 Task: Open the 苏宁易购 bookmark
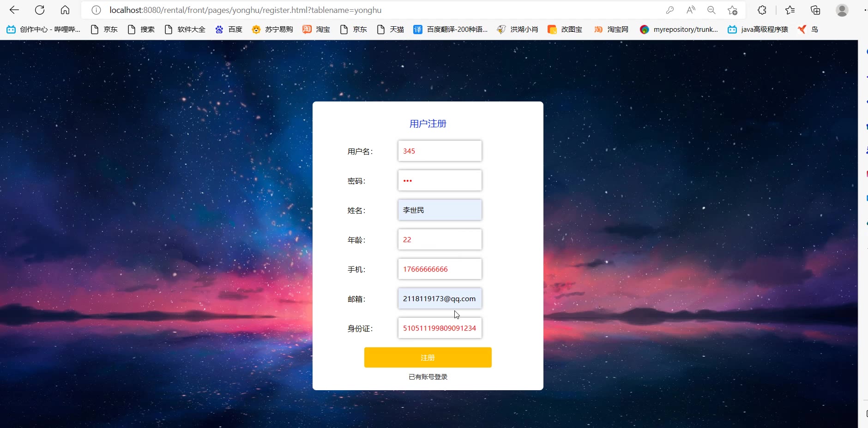(x=272, y=30)
